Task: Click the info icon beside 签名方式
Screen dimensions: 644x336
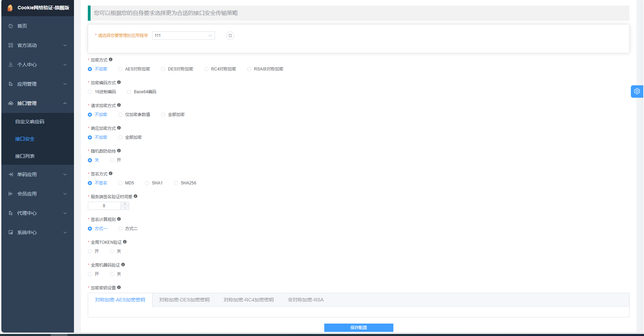Action: pos(111,173)
